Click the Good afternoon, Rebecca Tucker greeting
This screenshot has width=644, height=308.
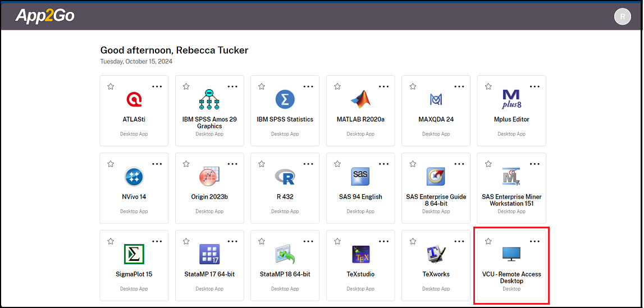click(174, 50)
